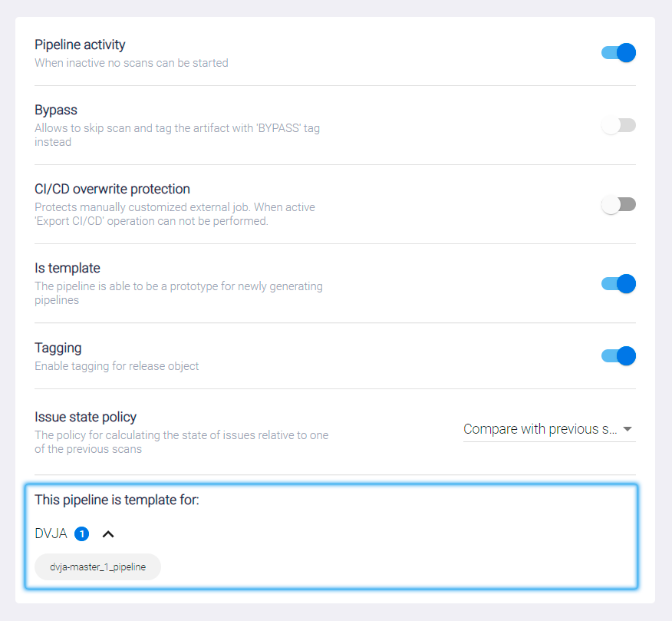Viewport: 672px width, 621px height.
Task: Click the Issue state policy dropdown arrow
Action: coord(628,429)
